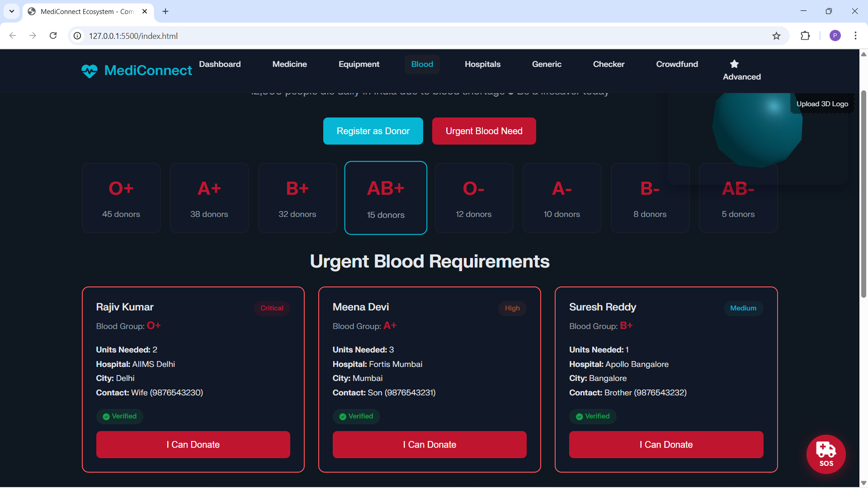
Task: Click Register as Donor button
Action: (x=373, y=131)
